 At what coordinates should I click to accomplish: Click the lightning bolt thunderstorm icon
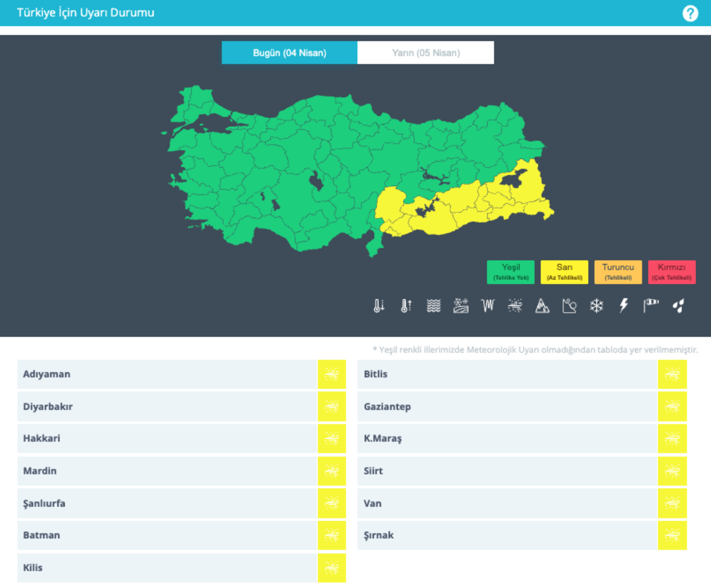pos(624,306)
